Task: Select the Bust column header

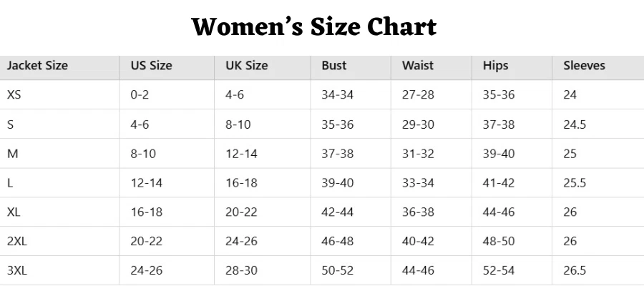Action: click(333, 66)
